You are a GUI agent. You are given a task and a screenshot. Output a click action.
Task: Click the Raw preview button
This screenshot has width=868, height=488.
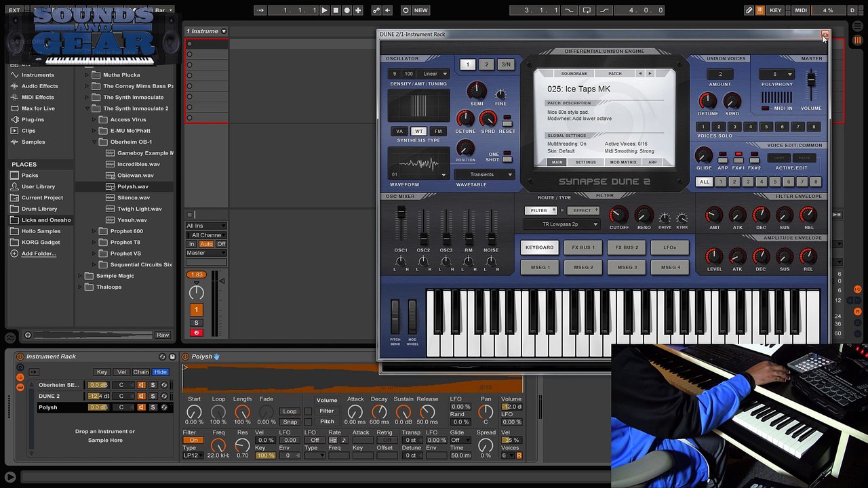(163, 335)
